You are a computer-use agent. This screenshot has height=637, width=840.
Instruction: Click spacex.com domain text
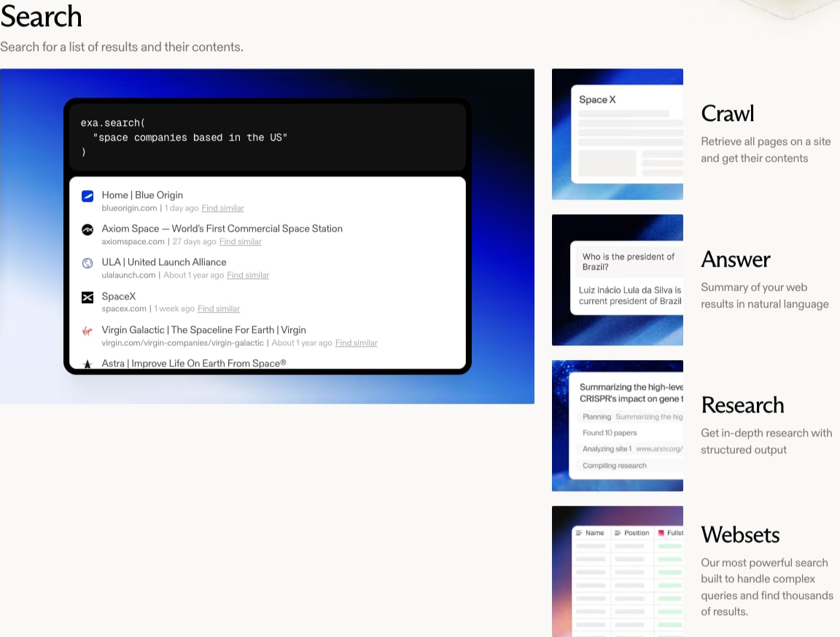124,308
